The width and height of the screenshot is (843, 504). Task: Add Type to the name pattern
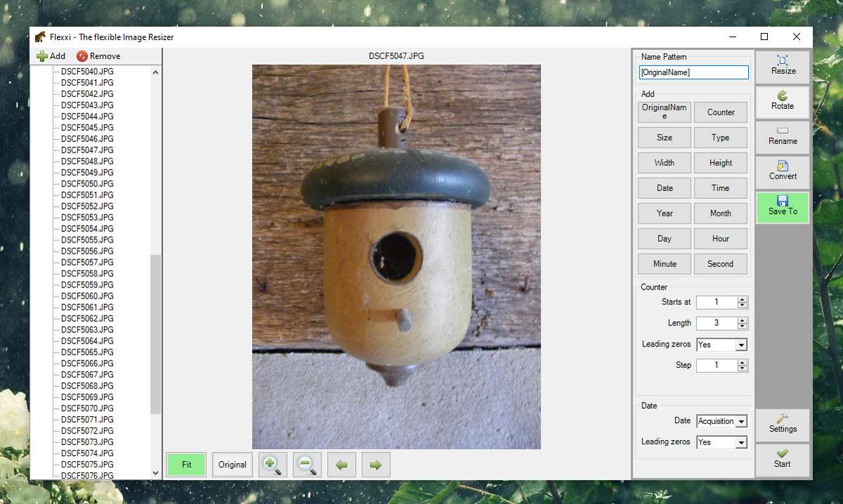(x=721, y=138)
